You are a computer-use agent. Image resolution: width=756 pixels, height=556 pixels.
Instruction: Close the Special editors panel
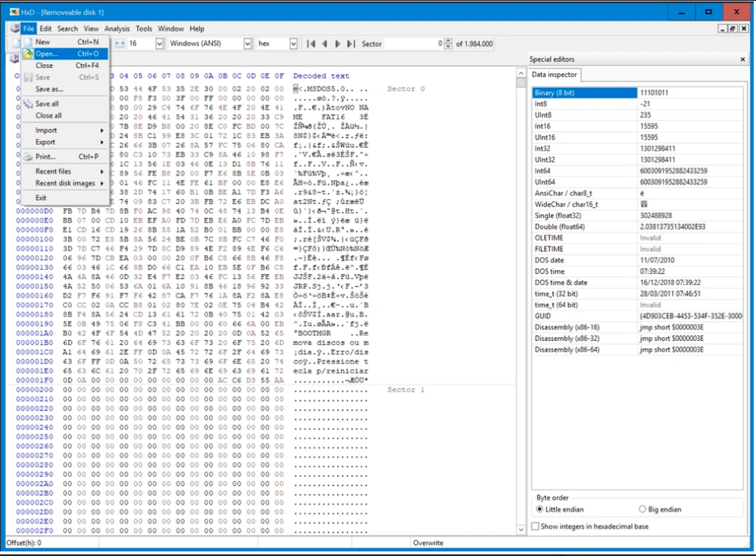pyautogui.click(x=743, y=59)
